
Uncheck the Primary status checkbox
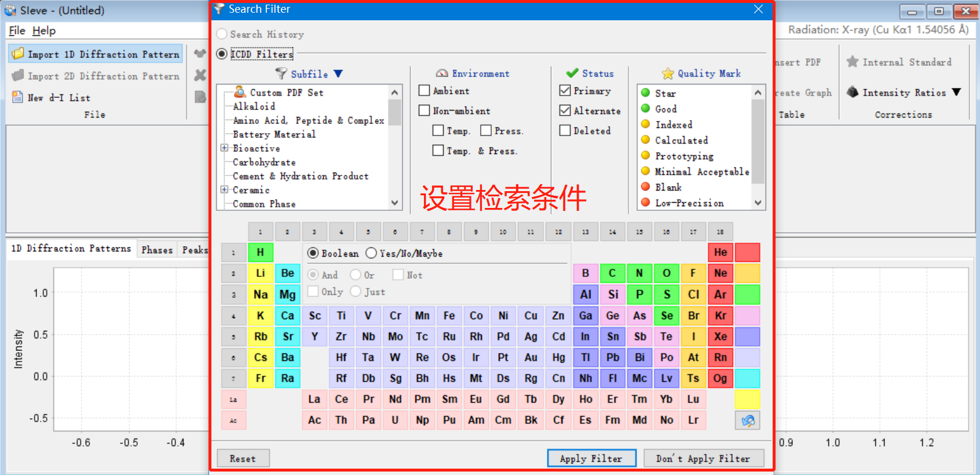[565, 91]
